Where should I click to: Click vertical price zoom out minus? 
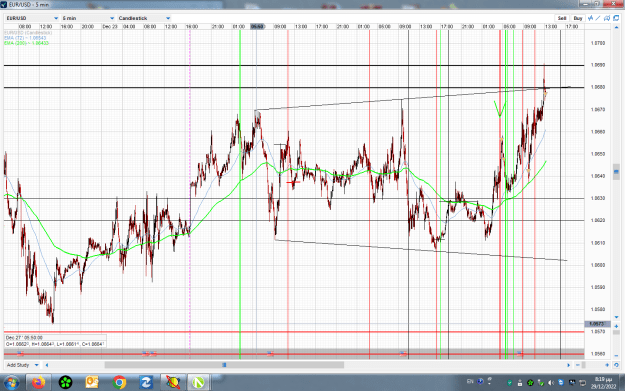(x=616, y=356)
